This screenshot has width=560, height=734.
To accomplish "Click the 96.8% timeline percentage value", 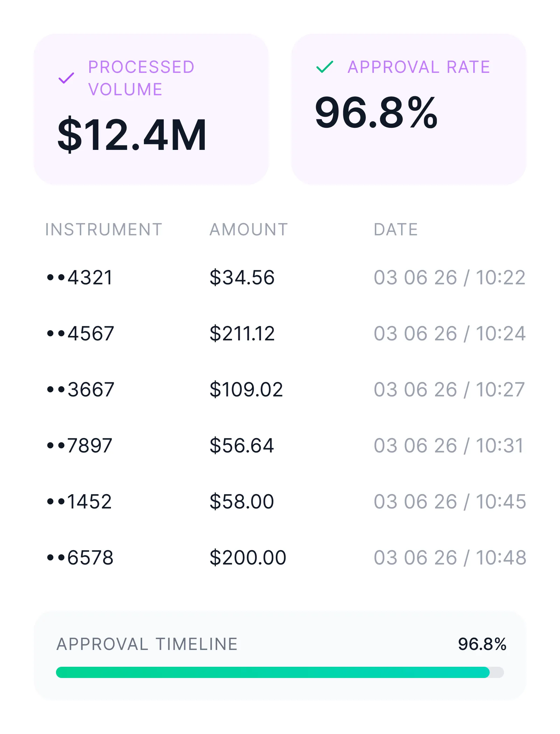I will (x=482, y=644).
